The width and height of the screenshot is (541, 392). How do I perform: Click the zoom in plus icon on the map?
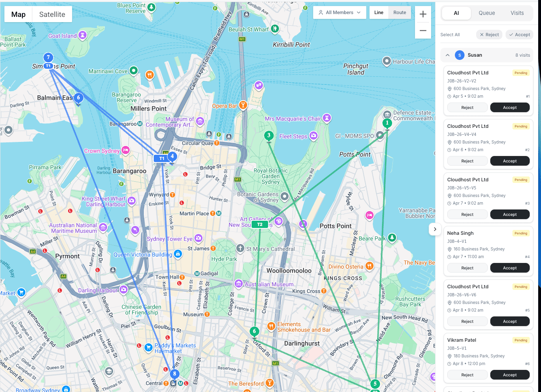coord(423,14)
